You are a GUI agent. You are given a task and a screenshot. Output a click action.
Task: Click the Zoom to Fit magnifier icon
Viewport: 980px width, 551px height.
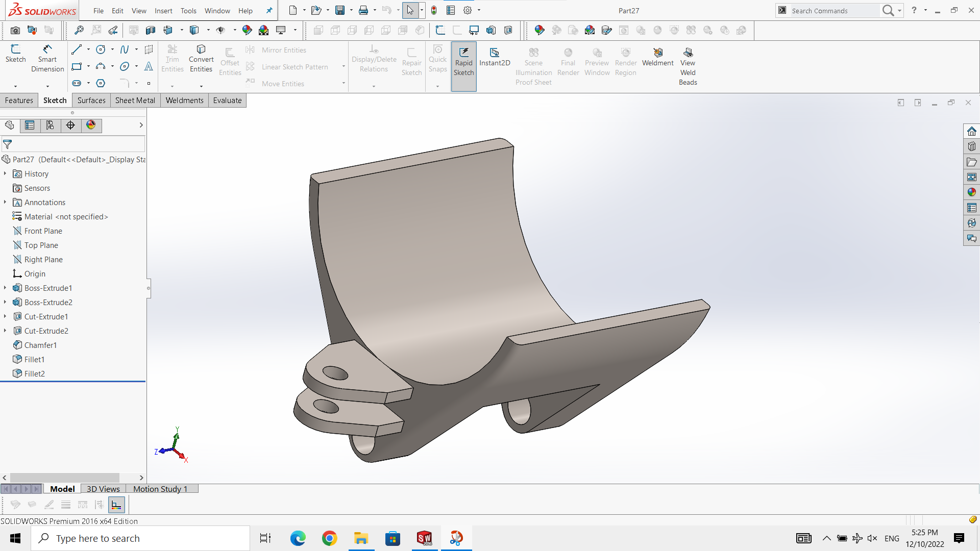click(79, 30)
